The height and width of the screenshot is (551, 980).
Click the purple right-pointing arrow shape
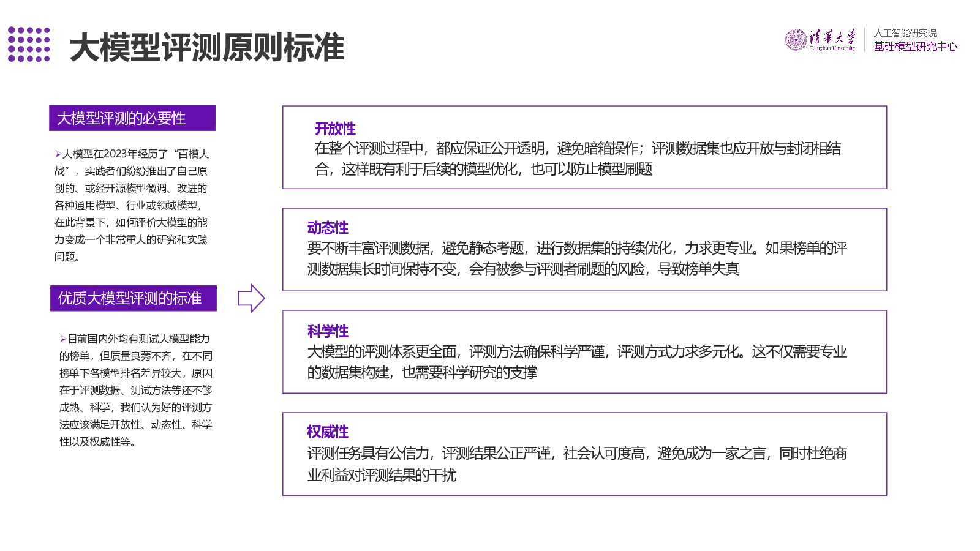(x=251, y=298)
